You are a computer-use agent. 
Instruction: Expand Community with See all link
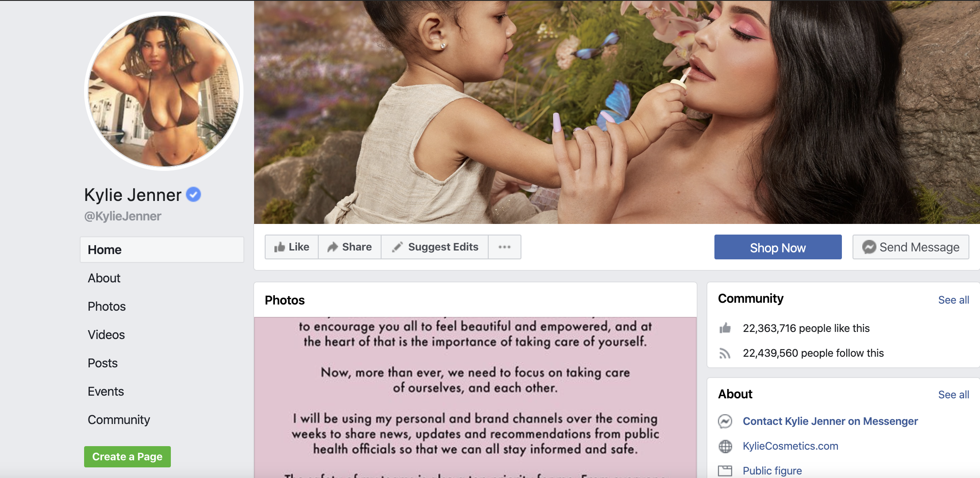click(x=953, y=300)
